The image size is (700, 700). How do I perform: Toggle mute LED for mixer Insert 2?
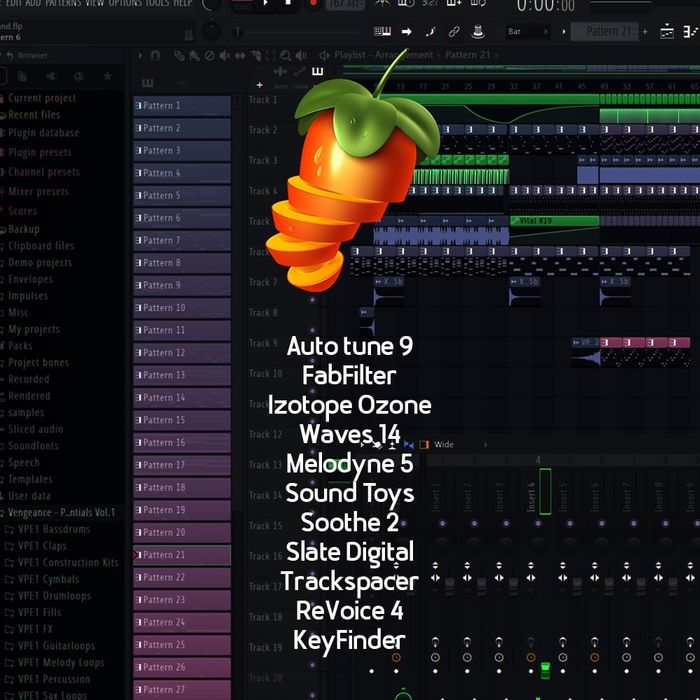(x=474, y=523)
